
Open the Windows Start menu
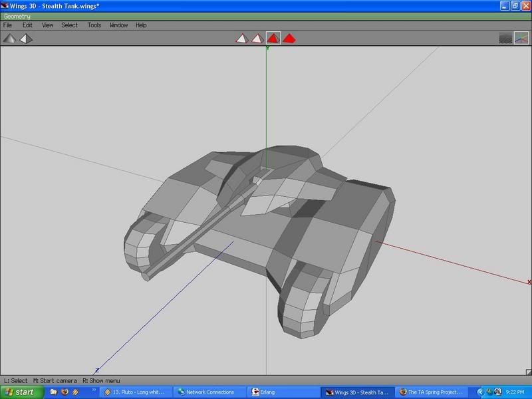pos(22,392)
